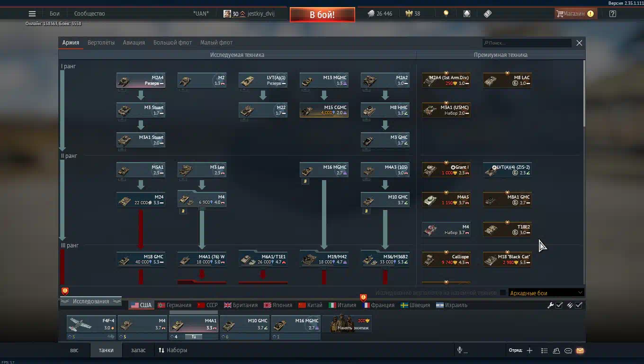The width and height of the screenshot is (644, 364).
Task: Open the orange mail envelope icon
Action: point(580,351)
